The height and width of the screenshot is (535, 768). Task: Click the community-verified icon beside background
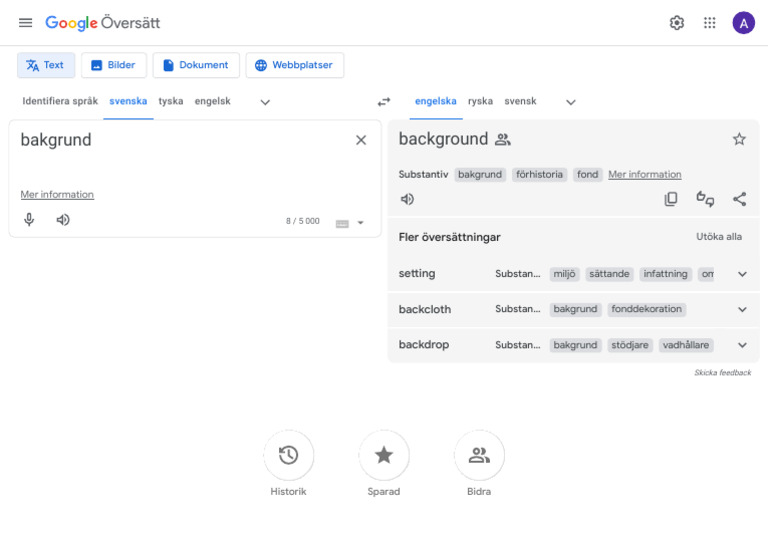pos(503,140)
